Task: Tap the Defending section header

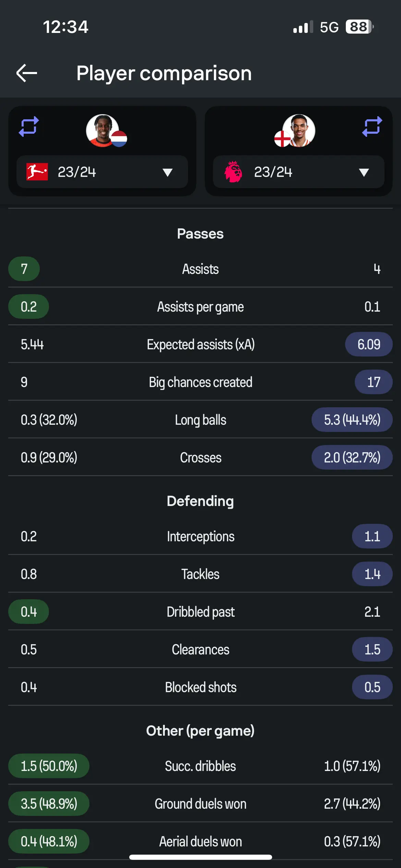Action: (200, 501)
